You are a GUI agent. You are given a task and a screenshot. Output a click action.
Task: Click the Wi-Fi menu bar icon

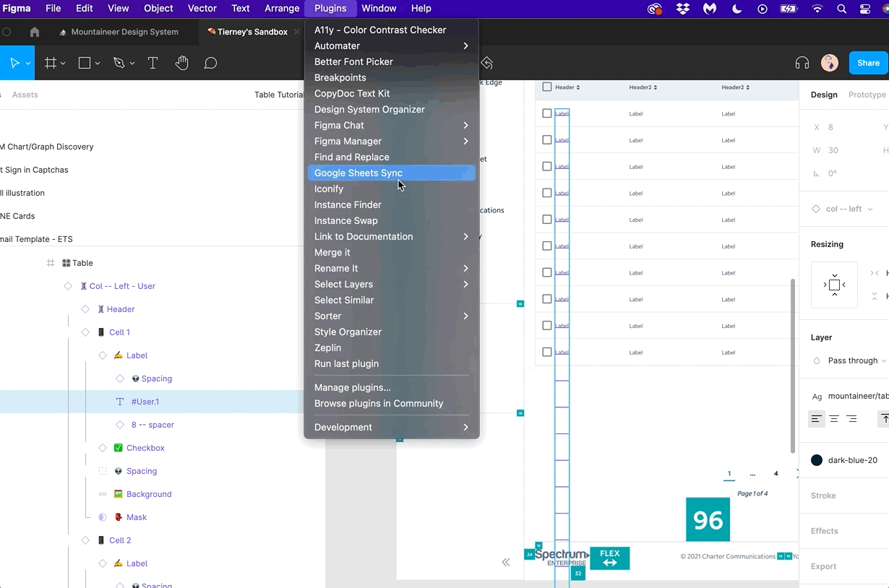coord(817,9)
